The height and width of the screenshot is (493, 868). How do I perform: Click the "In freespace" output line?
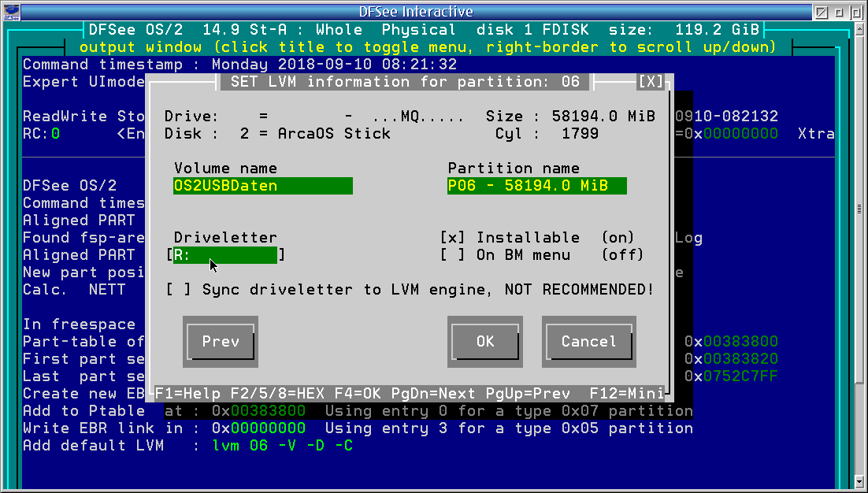click(80, 324)
